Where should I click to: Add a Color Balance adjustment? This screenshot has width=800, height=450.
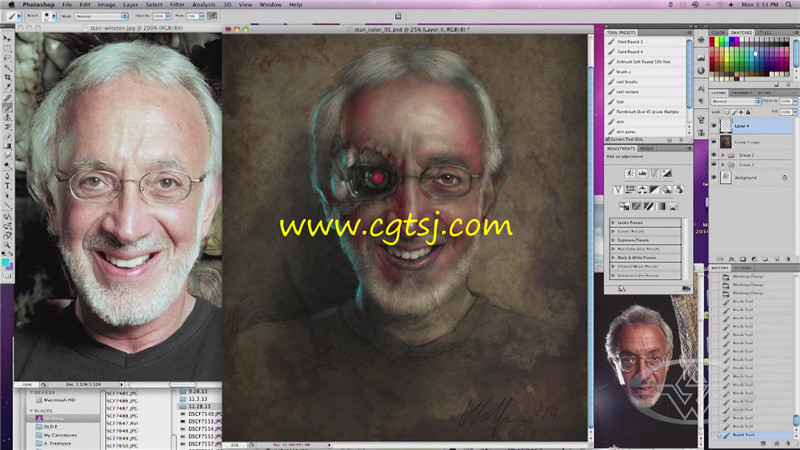click(642, 190)
